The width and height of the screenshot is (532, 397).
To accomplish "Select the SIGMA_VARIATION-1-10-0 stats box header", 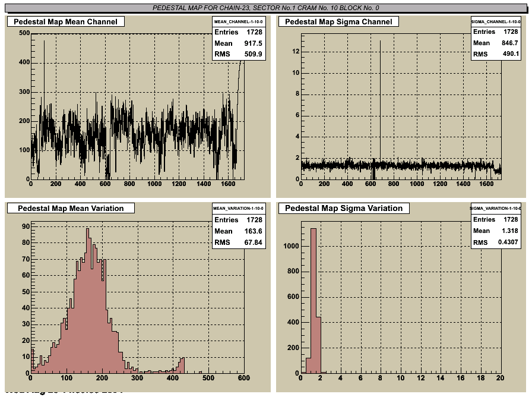I will coord(496,208).
